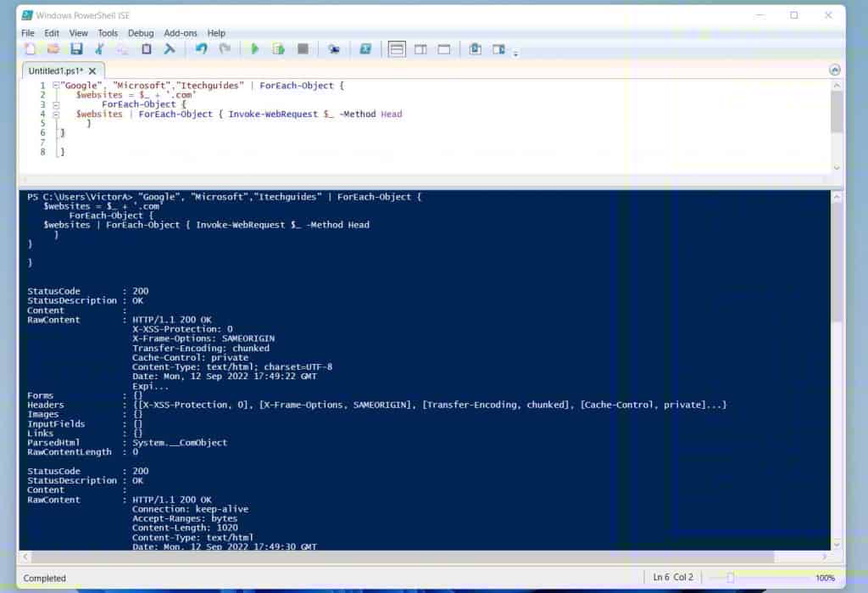The height and width of the screenshot is (593, 868).
Task: Open the File menu
Action: (x=28, y=33)
